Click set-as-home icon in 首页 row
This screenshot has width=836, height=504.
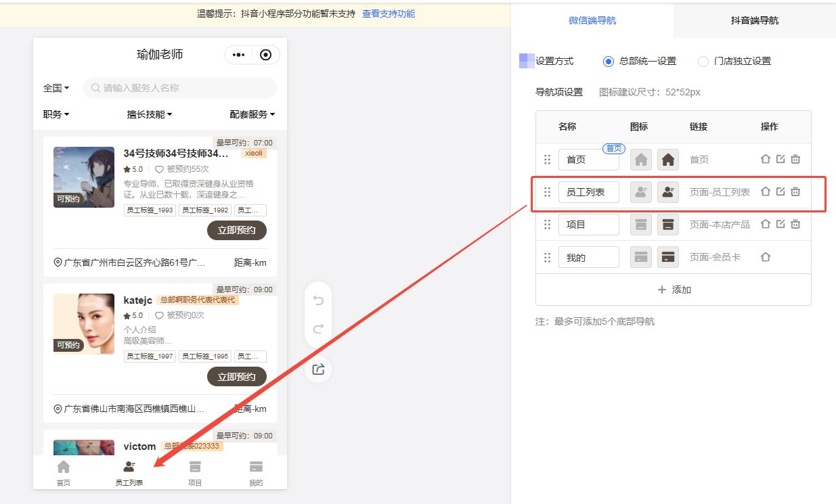[x=766, y=159]
